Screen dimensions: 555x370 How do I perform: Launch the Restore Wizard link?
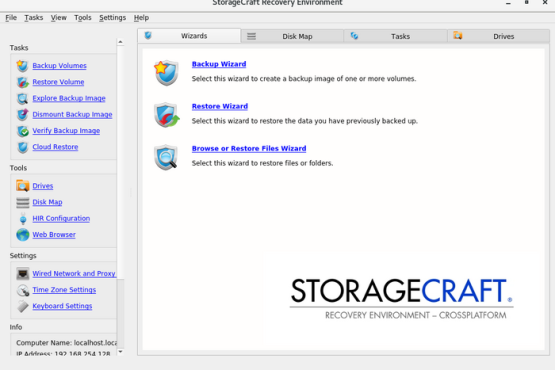pyautogui.click(x=220, y=106)
